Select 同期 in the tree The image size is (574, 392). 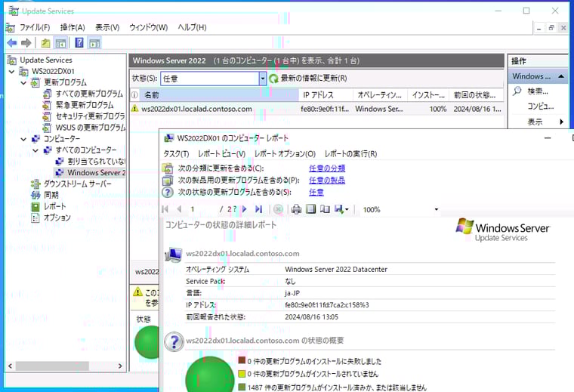[51, 195]
